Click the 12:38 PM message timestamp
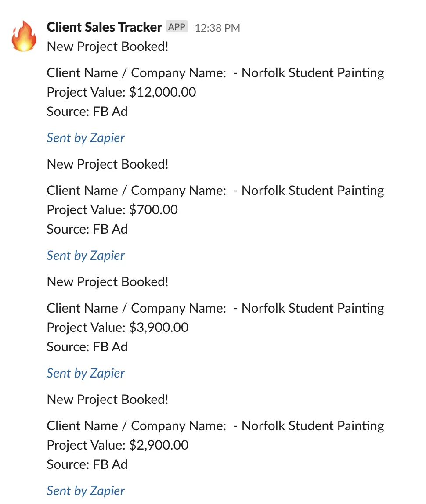The height and width of the screenshot is (504, 426). tap(217, 28)
